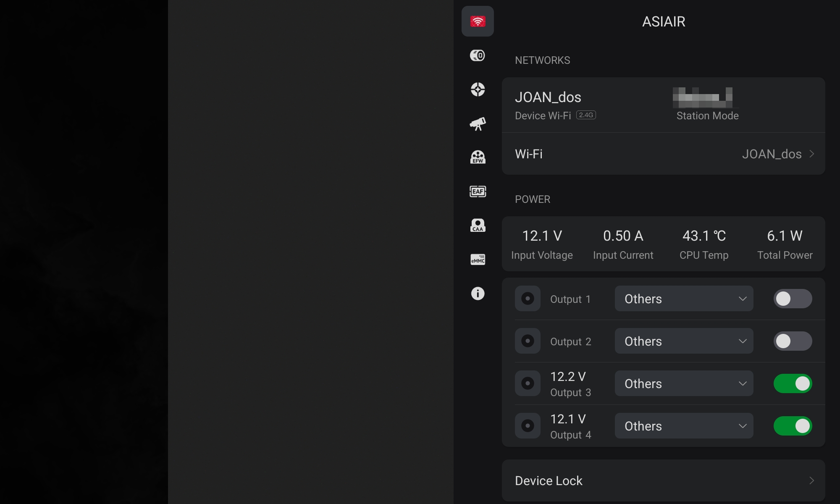
Task: Click the 12.1 V Output 4 voltage
Action: click(x=568, y=419)
